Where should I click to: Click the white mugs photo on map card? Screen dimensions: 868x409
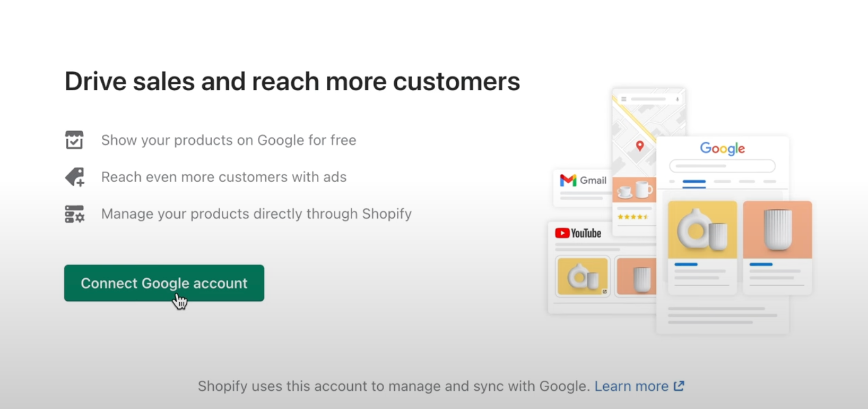635,190
